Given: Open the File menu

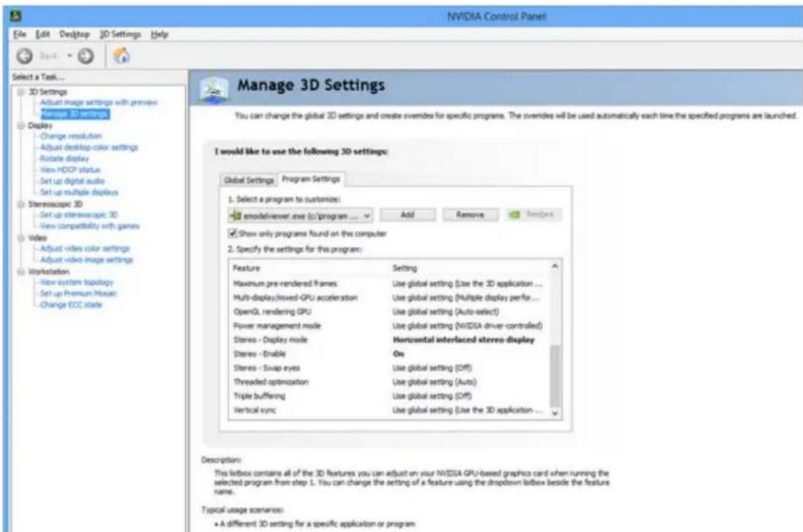Looking at the screenshot, I should 19,34.
